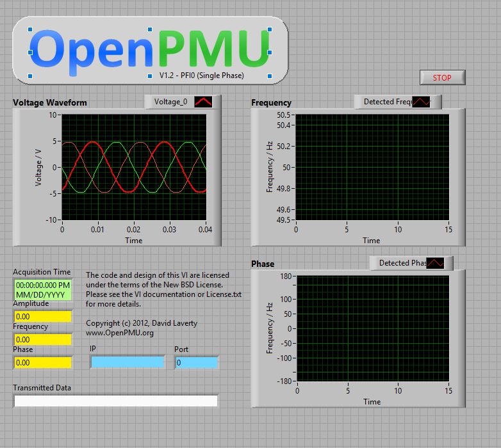
Task: Click the -10 value on voltage axis
Action: (51, 220)
